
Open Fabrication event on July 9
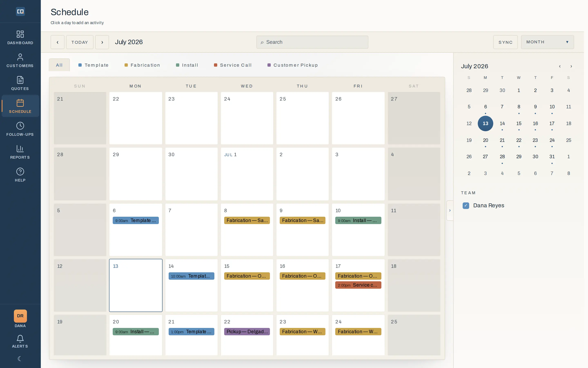[x=302, y=221]
